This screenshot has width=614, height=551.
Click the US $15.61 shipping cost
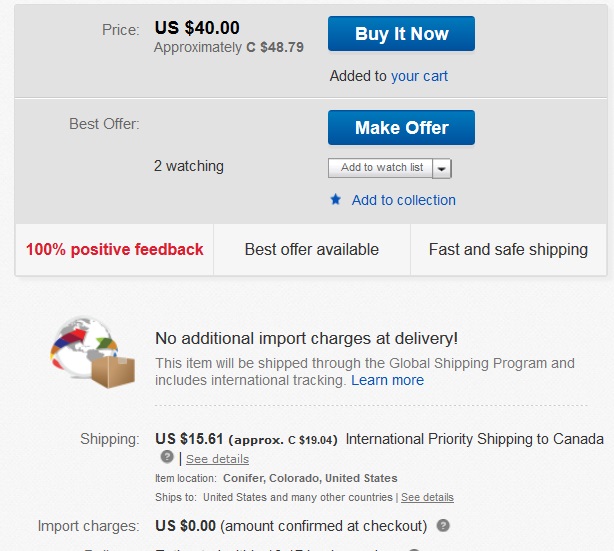[190, 439]
